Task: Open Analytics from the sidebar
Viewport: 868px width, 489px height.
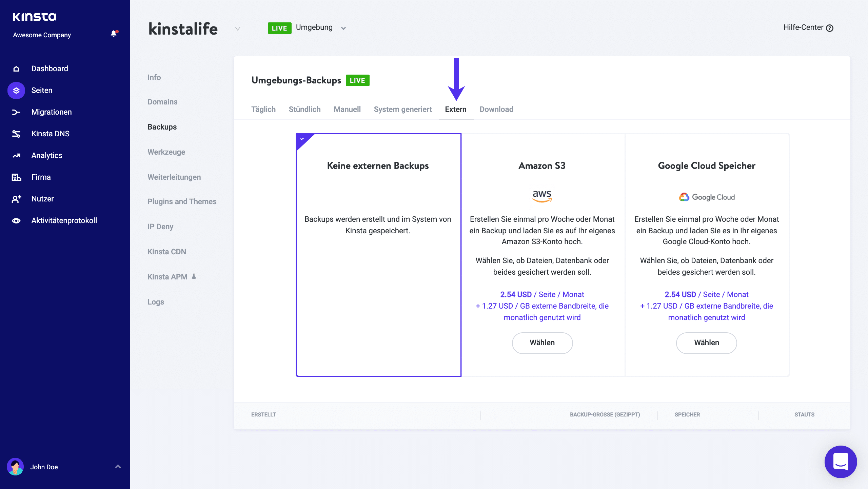Action: pos(16,155)
